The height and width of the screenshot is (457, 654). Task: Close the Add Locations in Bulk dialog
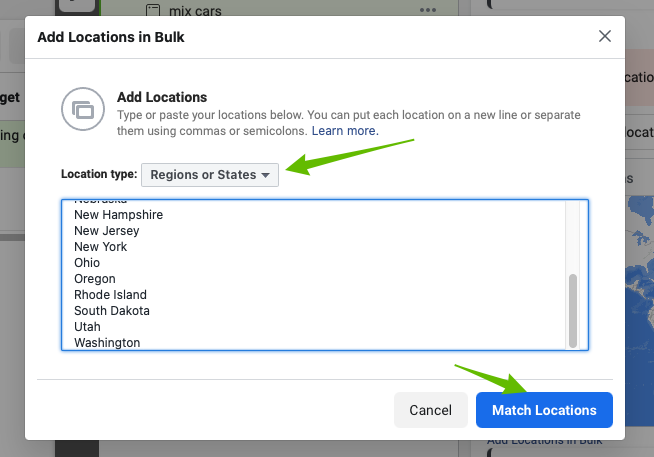[x=604, y=37]
